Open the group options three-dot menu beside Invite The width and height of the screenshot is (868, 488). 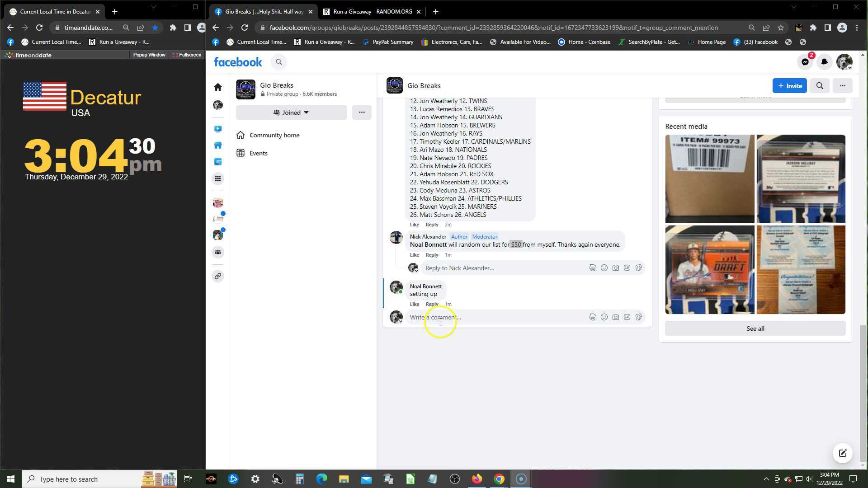(842, 86)
